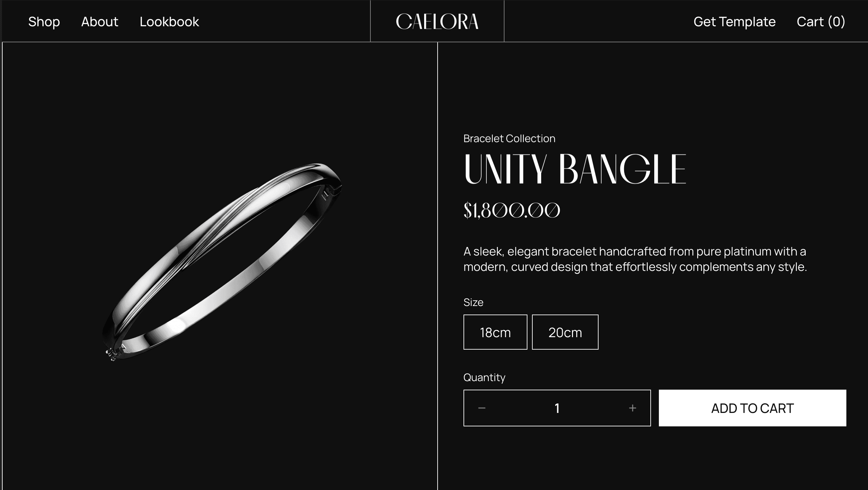
Task: Open the Shop menu item
Action: (x=44, y=22)
